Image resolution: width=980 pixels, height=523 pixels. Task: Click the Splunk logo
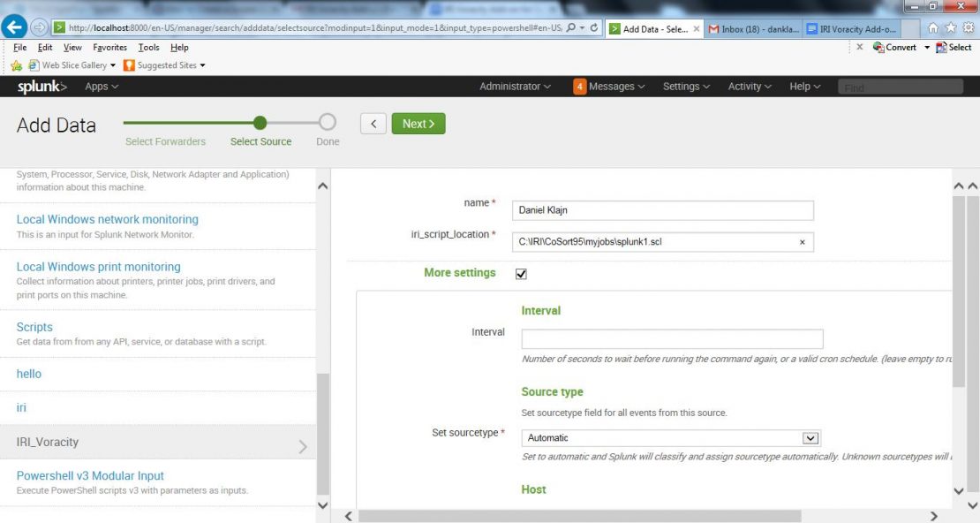click(x=41, y=87)
